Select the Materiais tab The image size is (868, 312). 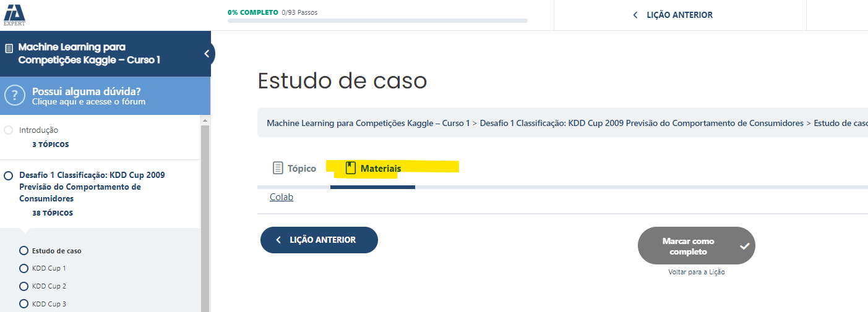point(373,168)
